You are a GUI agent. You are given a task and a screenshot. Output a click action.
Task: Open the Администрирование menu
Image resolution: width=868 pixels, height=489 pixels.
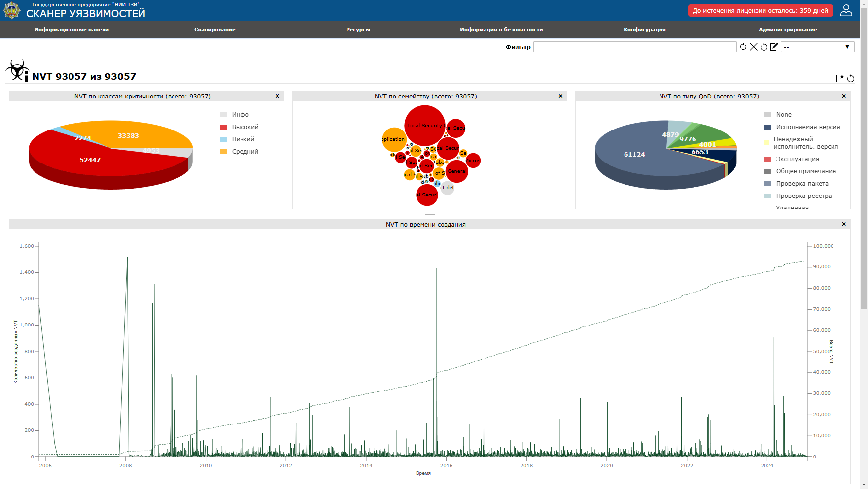tap(788, 30)
